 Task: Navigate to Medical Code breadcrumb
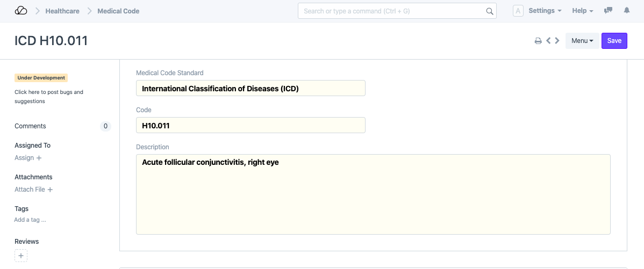coord(118,11)
